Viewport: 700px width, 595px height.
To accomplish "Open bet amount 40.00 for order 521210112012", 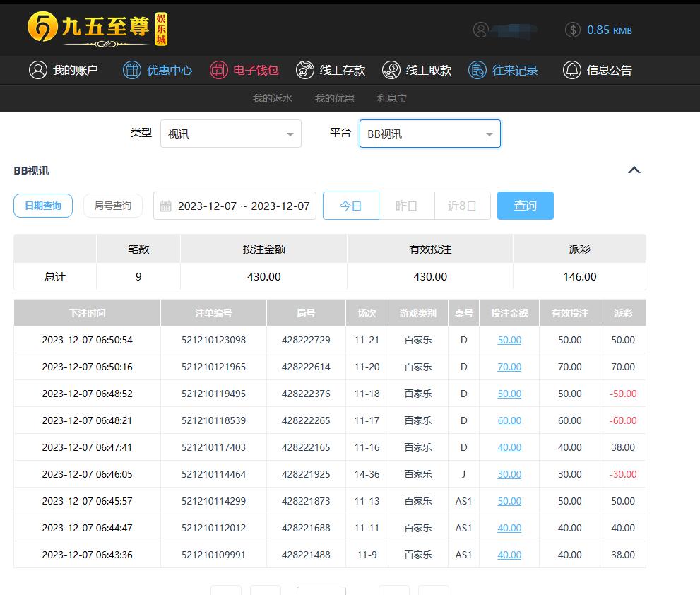I will pyautogui.click(x=509, y=528).
